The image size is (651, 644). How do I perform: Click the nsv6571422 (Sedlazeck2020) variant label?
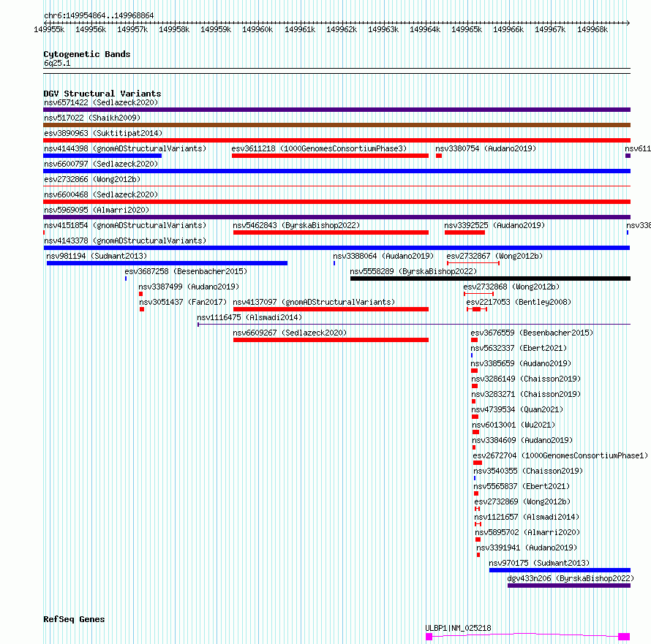click(x=101, y=102)
